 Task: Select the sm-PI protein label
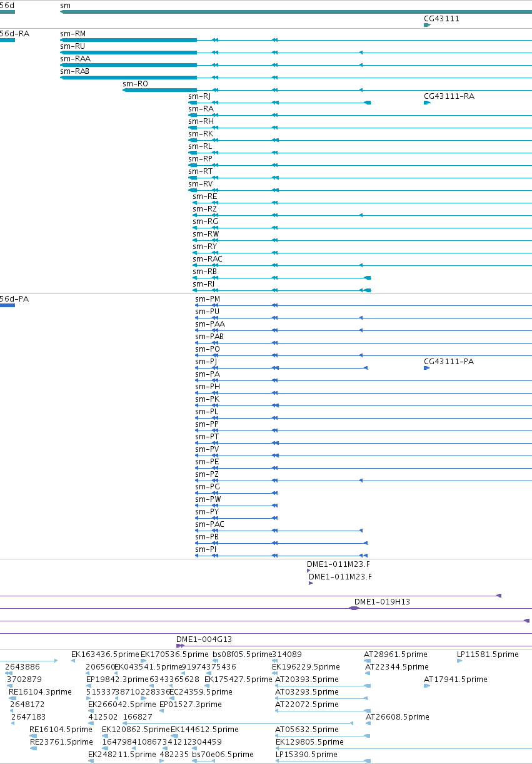206,549
